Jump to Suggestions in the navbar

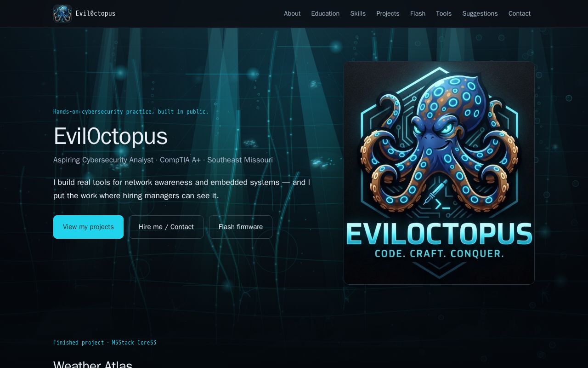[480, 14]
